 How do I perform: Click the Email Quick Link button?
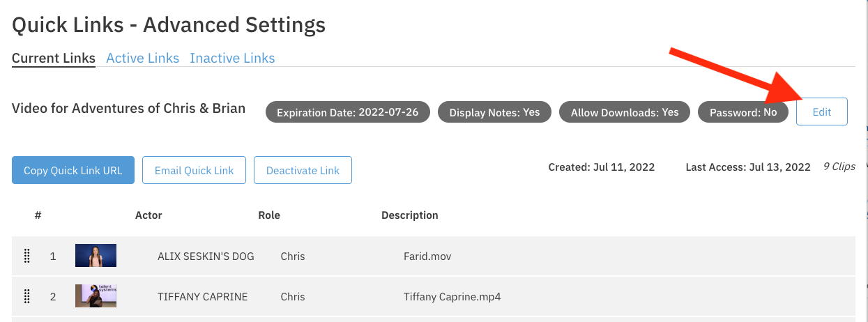click(195, 170)
